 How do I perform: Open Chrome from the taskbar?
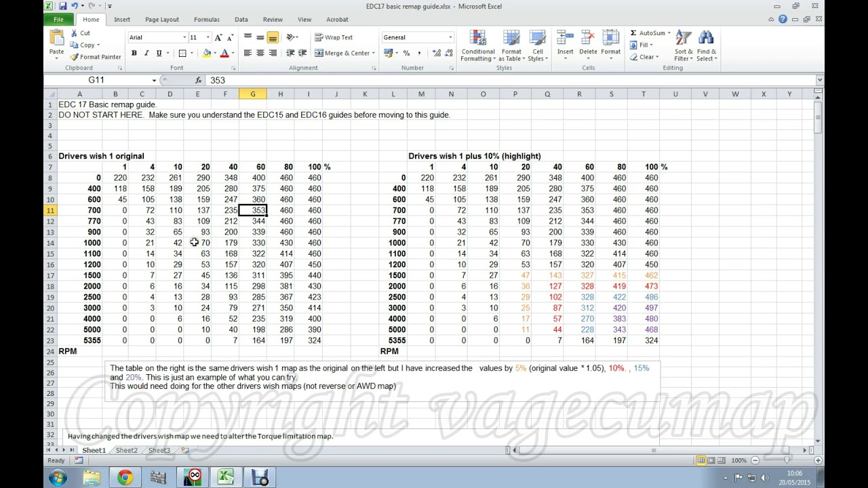pos(125,478)
